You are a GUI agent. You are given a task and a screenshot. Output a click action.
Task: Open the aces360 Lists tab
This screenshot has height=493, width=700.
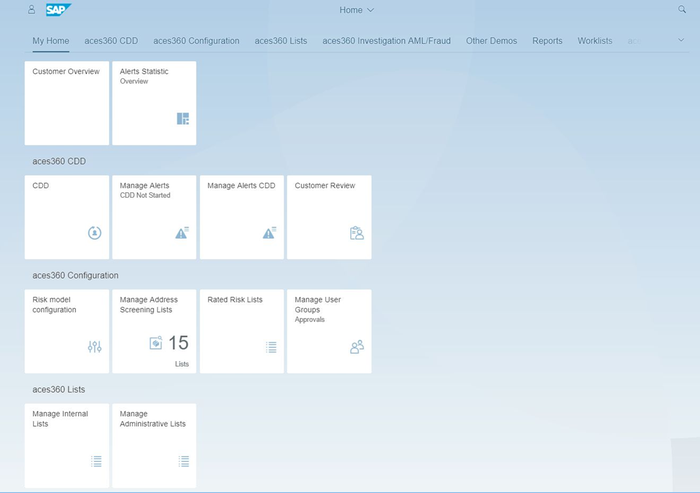pyautogui.click(x=281, y=41)
